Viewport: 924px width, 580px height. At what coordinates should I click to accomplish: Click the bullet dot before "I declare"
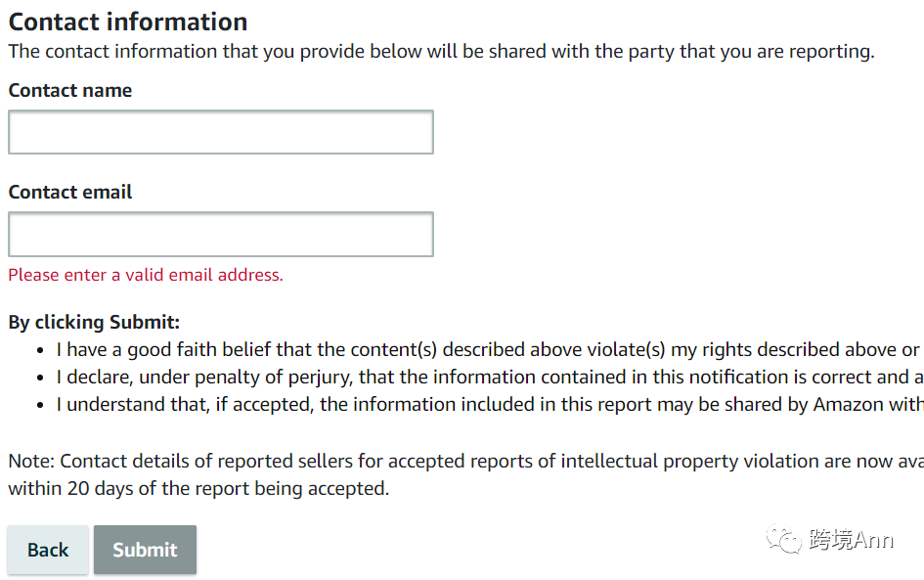point(40,378)
